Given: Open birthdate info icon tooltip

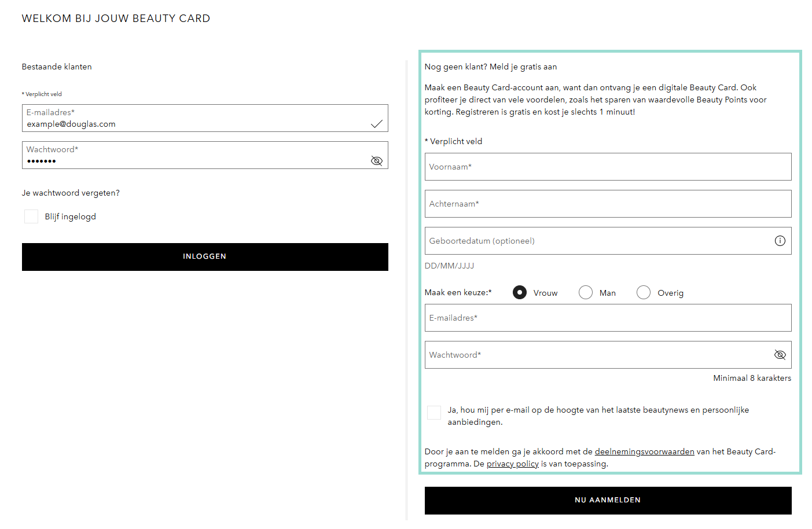Looking at the screenshot, I should pyautogui.click(x=780, y=241).
